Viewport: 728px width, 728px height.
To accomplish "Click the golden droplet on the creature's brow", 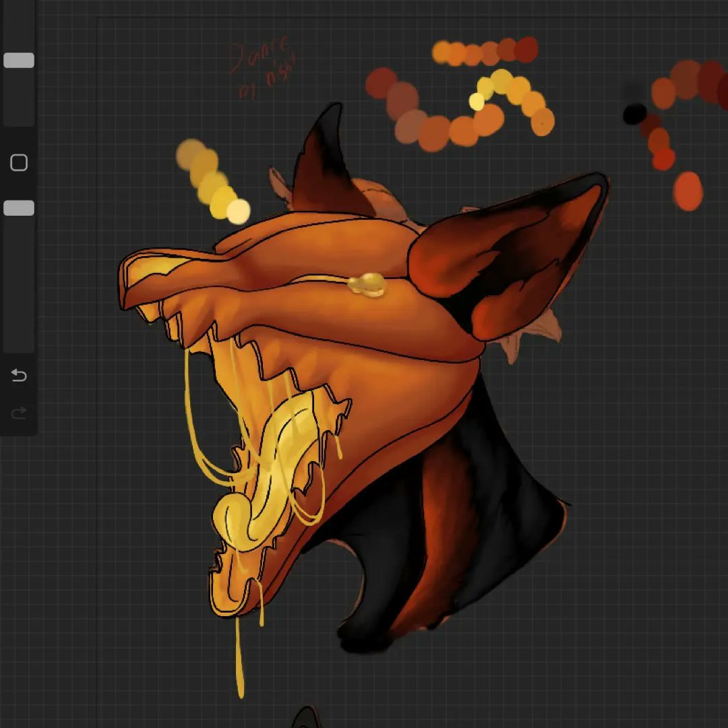I will pos(367,284).
